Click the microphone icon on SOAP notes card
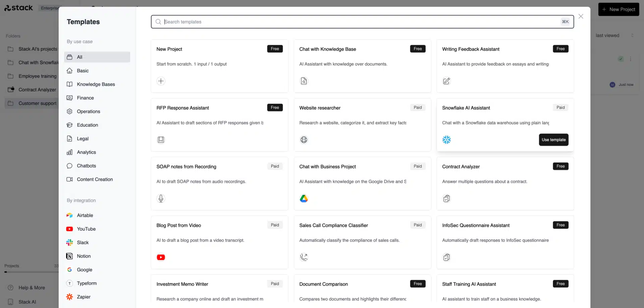This screenshot has height=308, width=644. (161, 198)
